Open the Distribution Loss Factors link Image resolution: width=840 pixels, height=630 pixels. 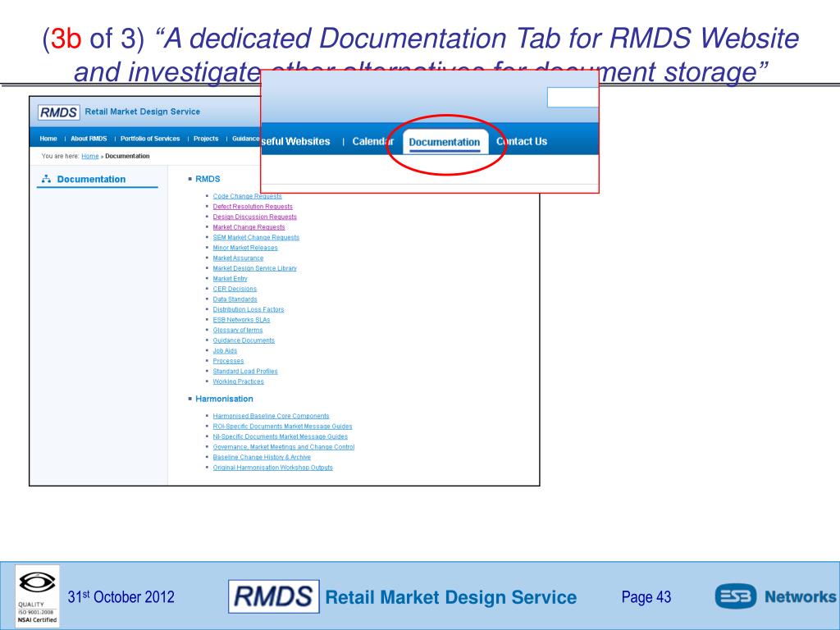pyautogui.click(x=248, y=309)
